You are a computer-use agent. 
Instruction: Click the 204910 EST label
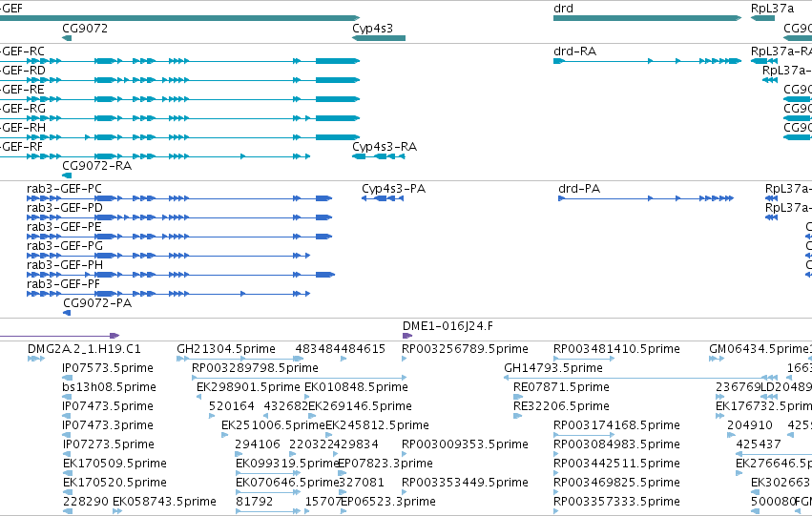pos(750,426)
